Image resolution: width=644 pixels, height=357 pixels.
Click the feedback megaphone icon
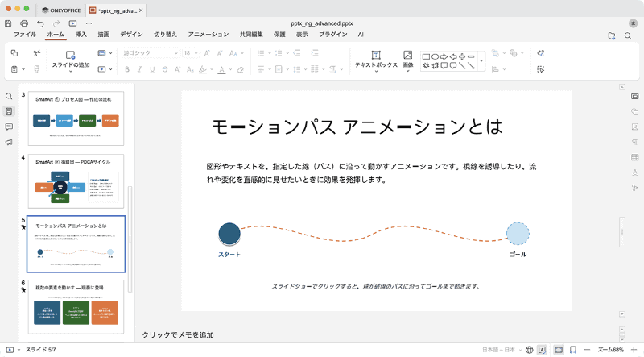[9, 143]
